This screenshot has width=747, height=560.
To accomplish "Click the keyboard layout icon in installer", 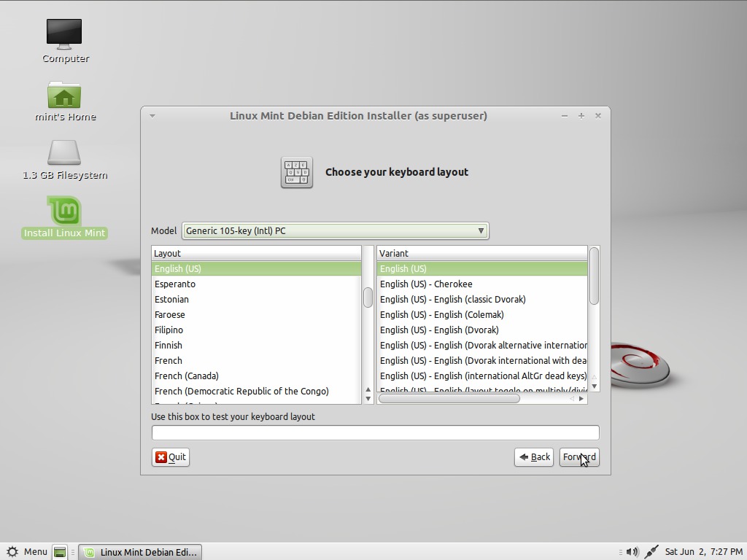I will tap(297, 172).
